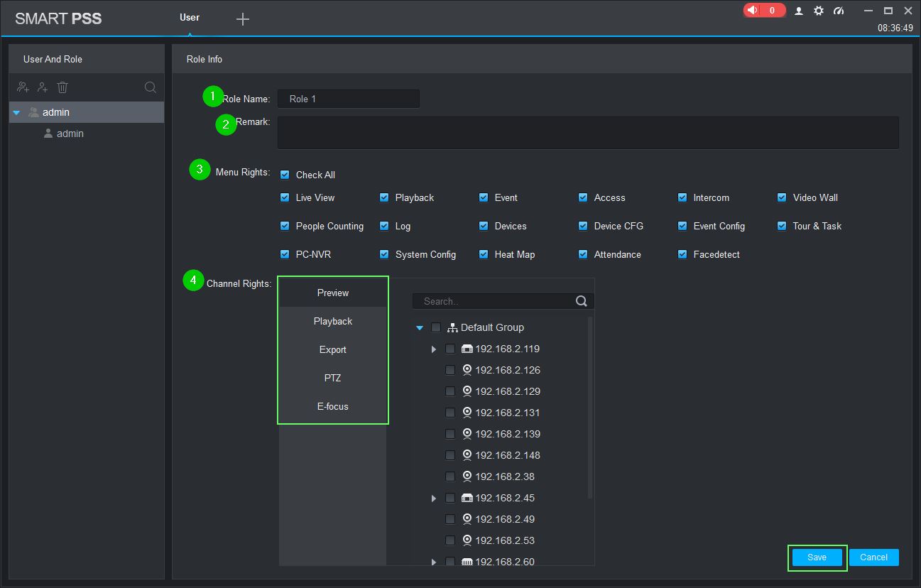The width and height of the screenshot is (921, 588).
Task: Open the user account icon in title bar
Action: pos(799,11)
